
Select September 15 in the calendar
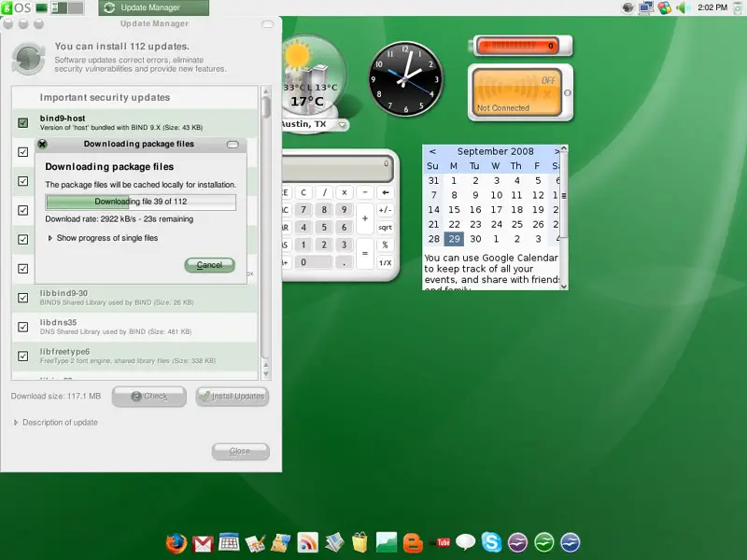454,209
